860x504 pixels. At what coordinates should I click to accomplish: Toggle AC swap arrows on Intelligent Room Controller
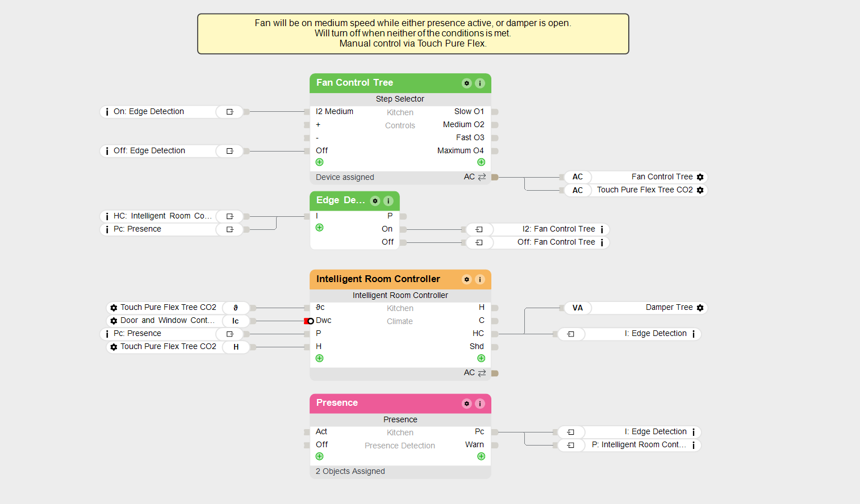tap(482, 373)
